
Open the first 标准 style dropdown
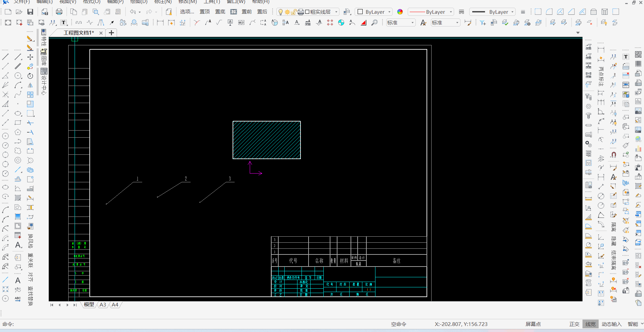pyautogui.click(x=401, y=23)
